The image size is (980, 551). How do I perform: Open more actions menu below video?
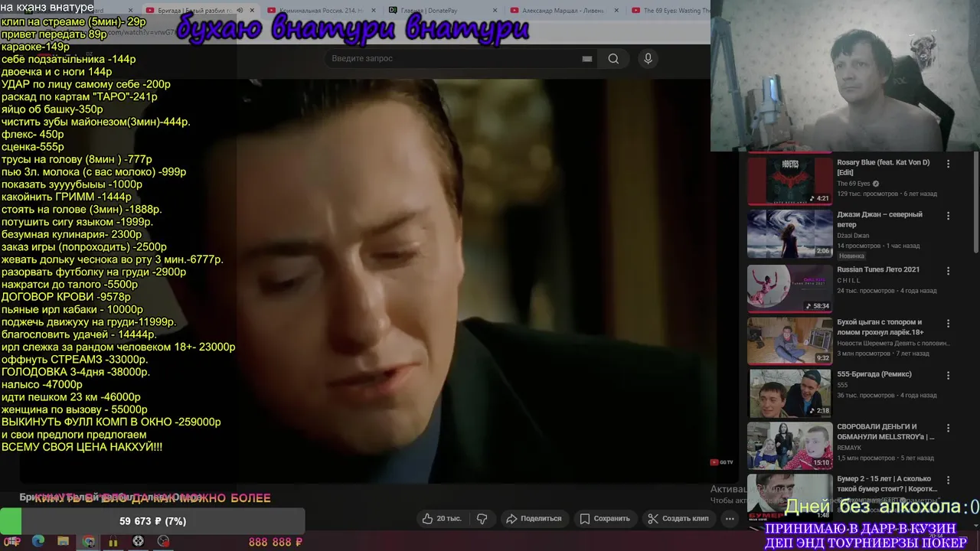(x=730, y=519)
